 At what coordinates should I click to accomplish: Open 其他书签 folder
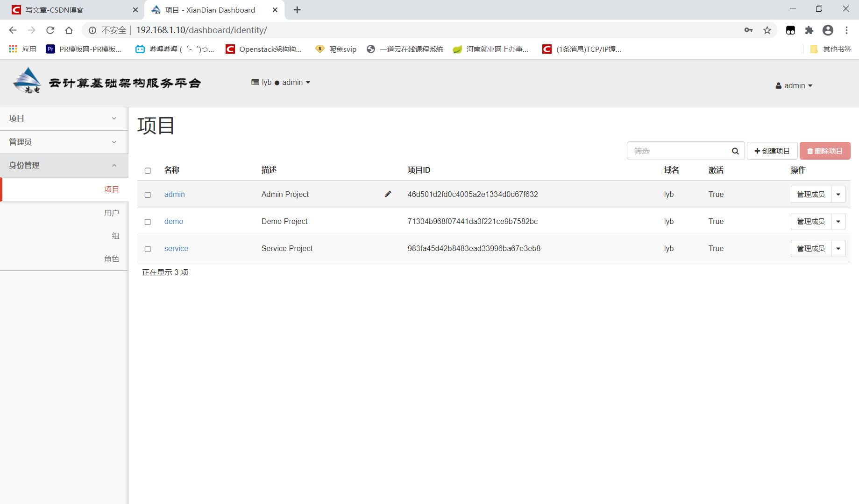[x=831, y=49]
